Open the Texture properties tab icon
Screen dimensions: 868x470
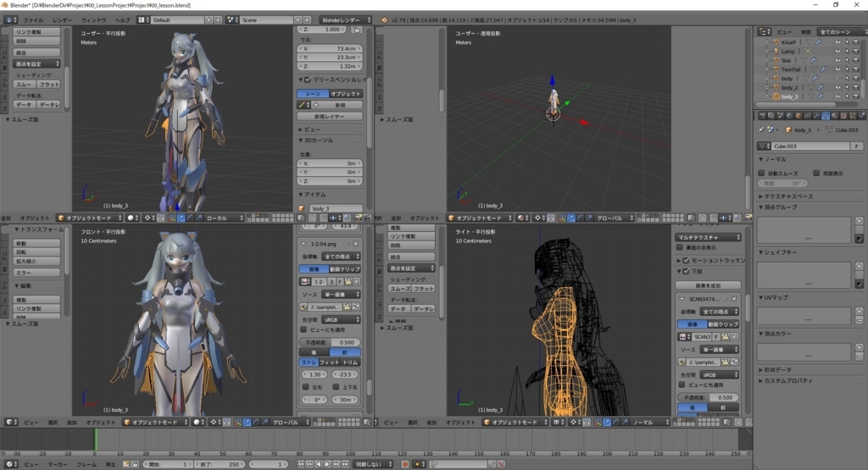tap(843, 115)
